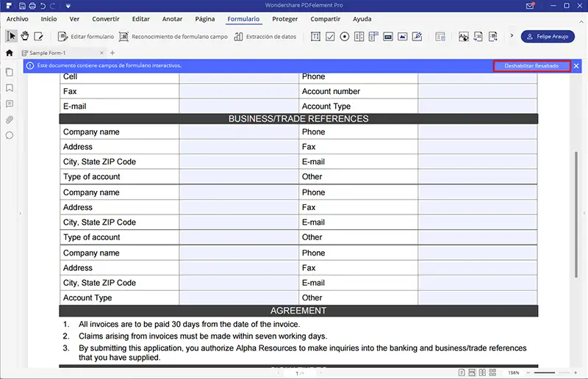Viewport: 588px width, 379px height.
Task: Expand the right side panel arrow
Action: [x=584, y=213]
